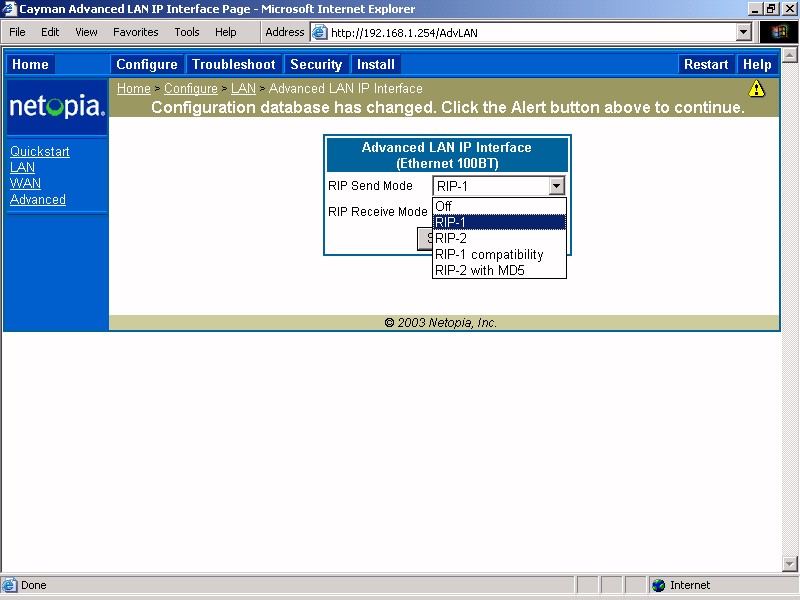This screenshot has height=600, width=800.
Task: Click the RIP Send Mode label
Action: pyautogui.click(x=370, y=186)
